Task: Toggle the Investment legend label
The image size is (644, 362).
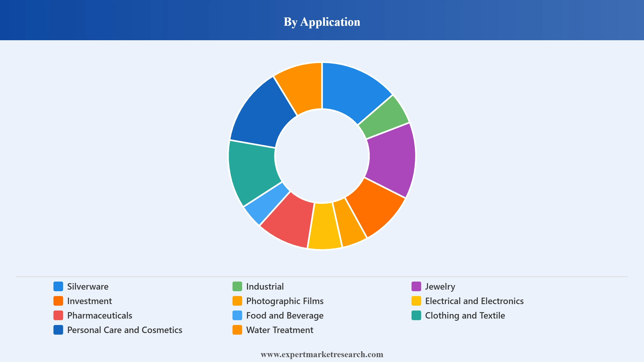Action: pyautogui.click(x=89, y=301)
